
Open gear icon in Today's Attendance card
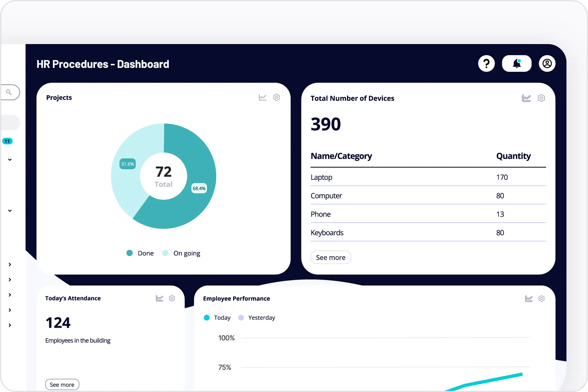pos(172,298)
